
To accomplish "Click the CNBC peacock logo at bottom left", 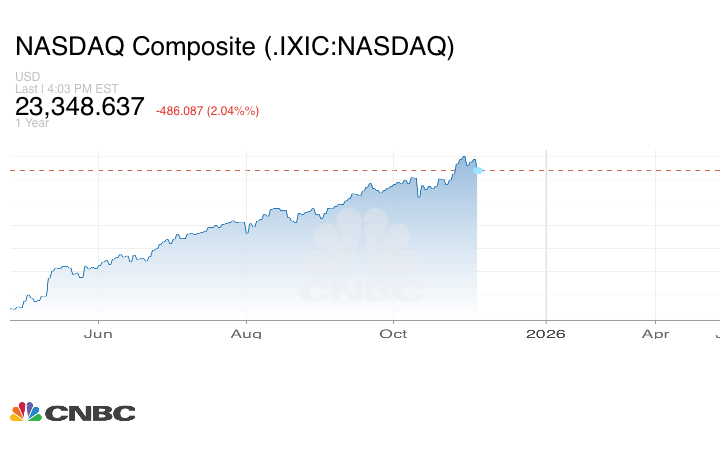I will (x=25, y=412).
